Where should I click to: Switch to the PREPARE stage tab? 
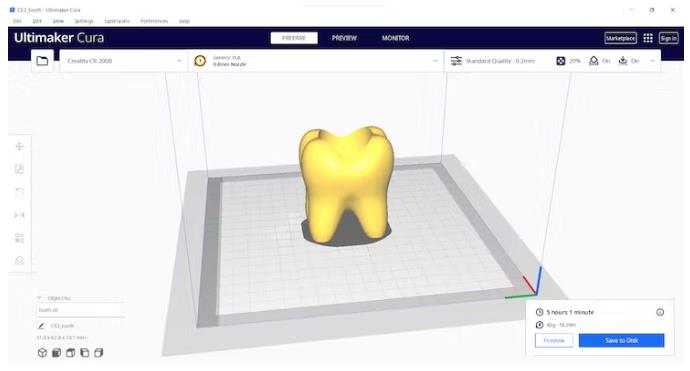[294, 38]
